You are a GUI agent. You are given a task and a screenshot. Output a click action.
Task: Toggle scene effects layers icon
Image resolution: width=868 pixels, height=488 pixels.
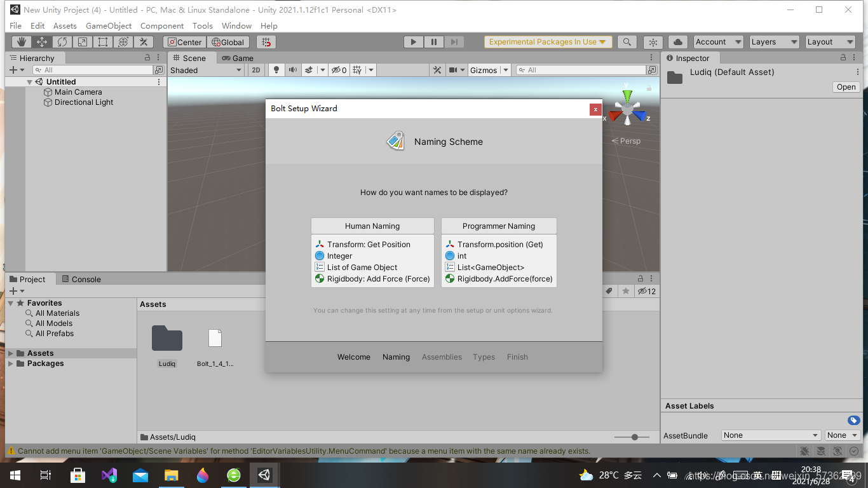[x=308, y=70]
